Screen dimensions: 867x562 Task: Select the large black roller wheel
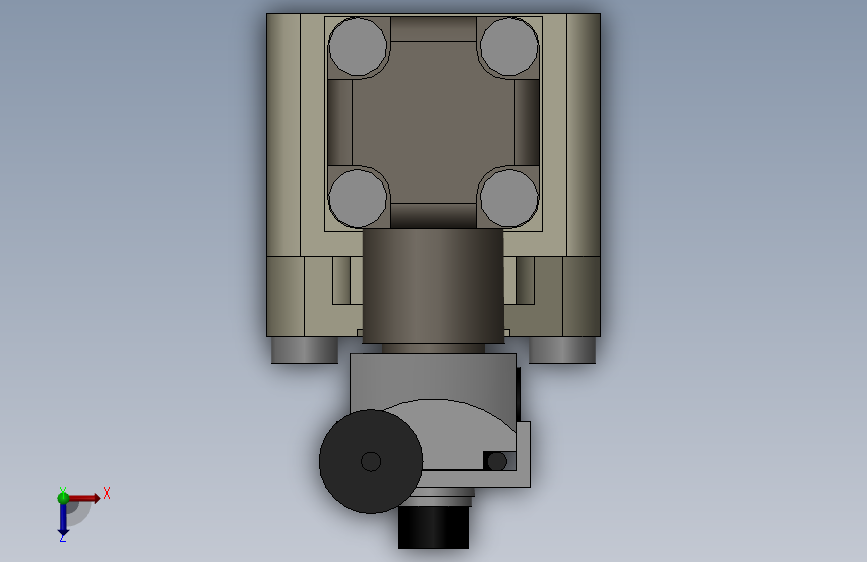coord(371,461)
